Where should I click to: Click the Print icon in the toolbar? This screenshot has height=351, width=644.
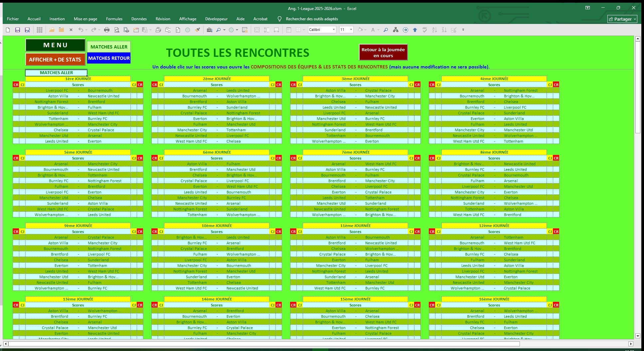click(x=107, y=30)
